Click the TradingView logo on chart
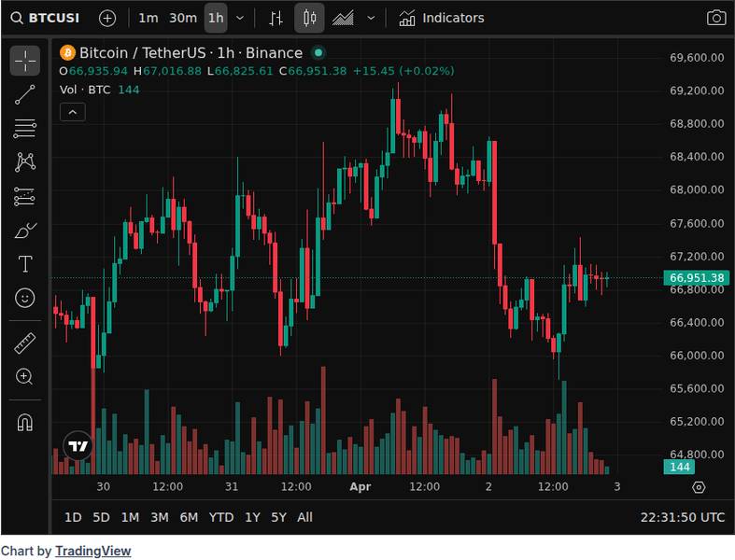Viewport: 735px width, 560px height. (x=78, y=445)
